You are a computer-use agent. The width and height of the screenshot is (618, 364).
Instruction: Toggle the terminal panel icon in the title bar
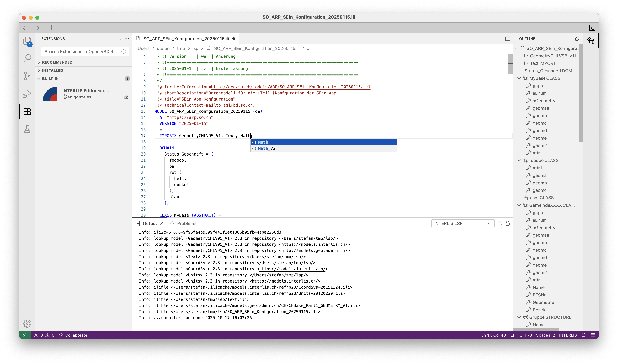(x=592, y=28)
